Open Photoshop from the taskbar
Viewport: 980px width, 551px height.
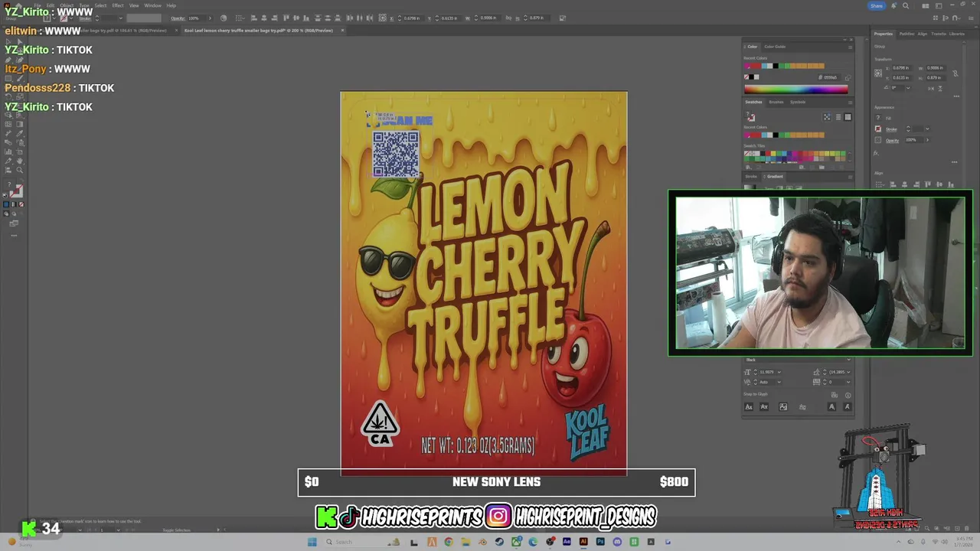tap(600, 542)
